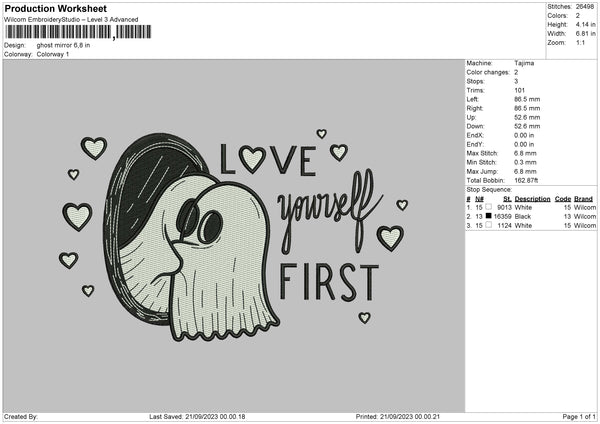Click the 'Brand' column header
600x424 pixels.
click(x=583, y=199)
